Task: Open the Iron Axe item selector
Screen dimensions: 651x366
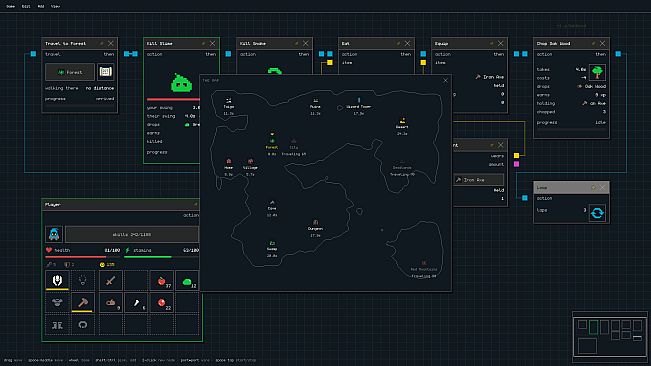Action: coord(479,180)
